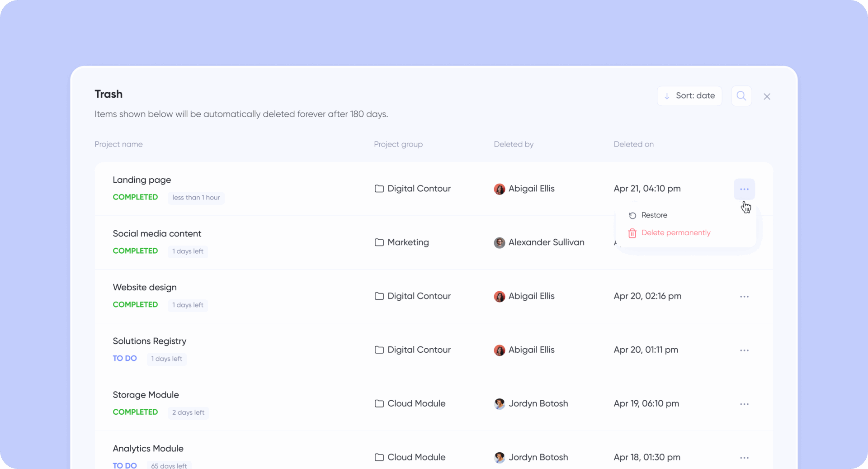Close the Trash dialog with X
Viewport: 868px width, 469px height.
click(x=767, y=96)
